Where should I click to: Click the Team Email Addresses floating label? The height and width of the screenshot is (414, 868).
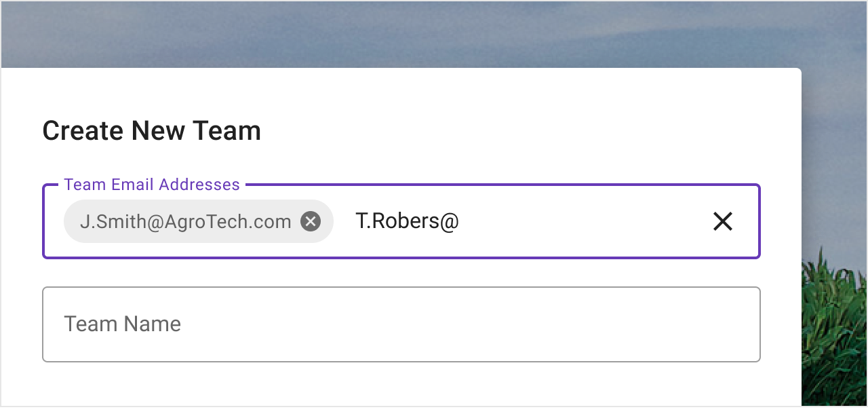[152, 185]
